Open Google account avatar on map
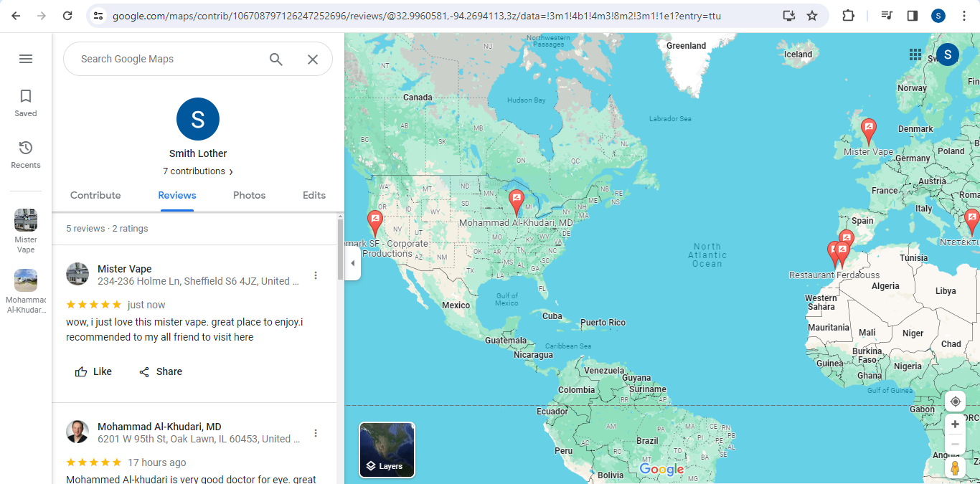Screen dimensions: 980x484 [948, 54]
